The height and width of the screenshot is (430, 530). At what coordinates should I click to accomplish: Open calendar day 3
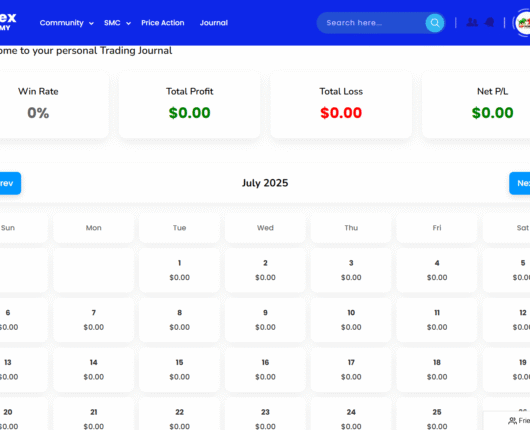(351, 270)
